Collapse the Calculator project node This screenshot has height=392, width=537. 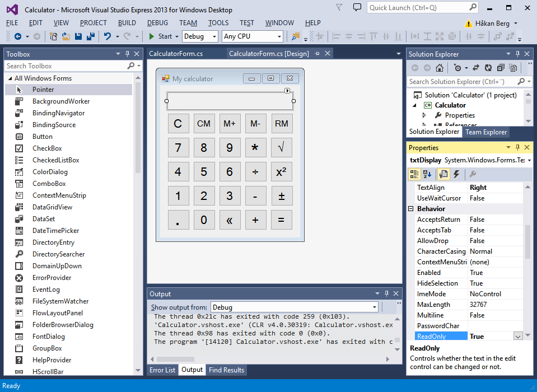pyautogui.click(x=415, y=105)
